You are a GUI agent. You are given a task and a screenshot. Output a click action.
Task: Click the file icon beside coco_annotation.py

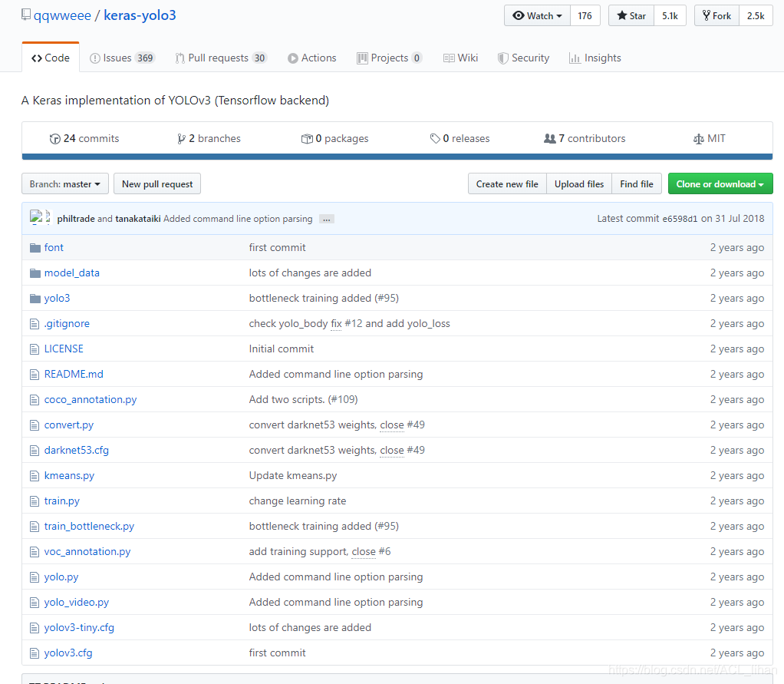[x=35, y=400]
